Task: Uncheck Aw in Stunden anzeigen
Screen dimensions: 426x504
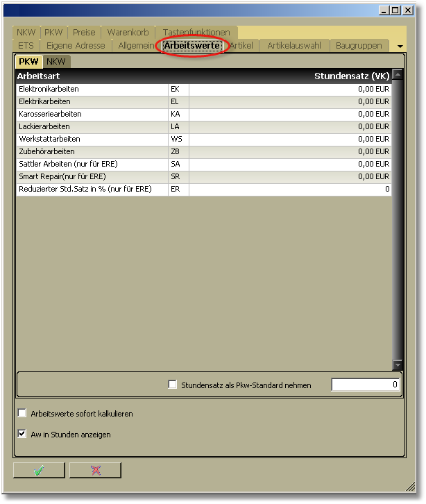Action: coord(22,434)
